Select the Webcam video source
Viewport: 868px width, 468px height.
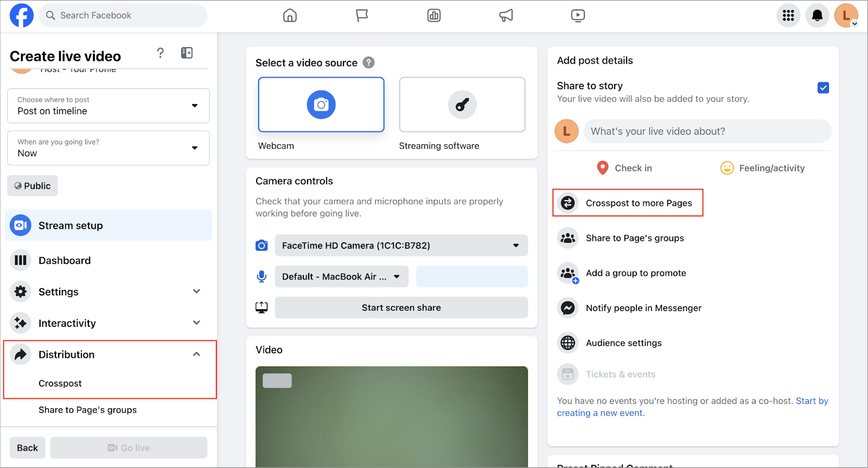[321, 105]
